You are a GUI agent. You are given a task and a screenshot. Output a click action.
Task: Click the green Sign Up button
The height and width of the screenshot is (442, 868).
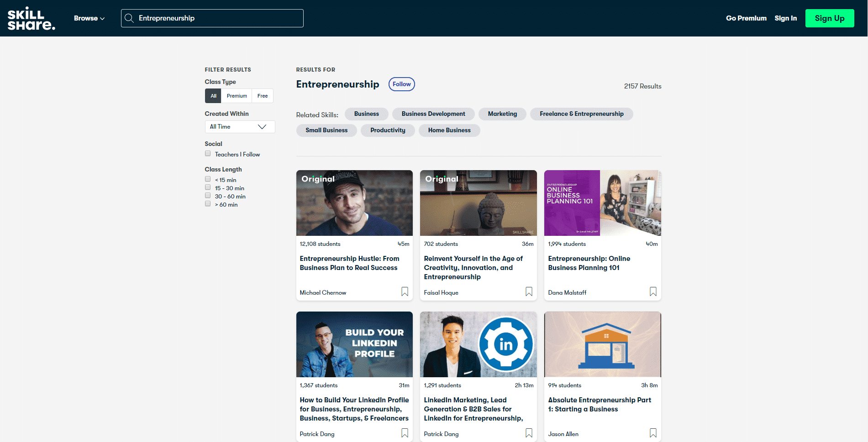point(830,18)
